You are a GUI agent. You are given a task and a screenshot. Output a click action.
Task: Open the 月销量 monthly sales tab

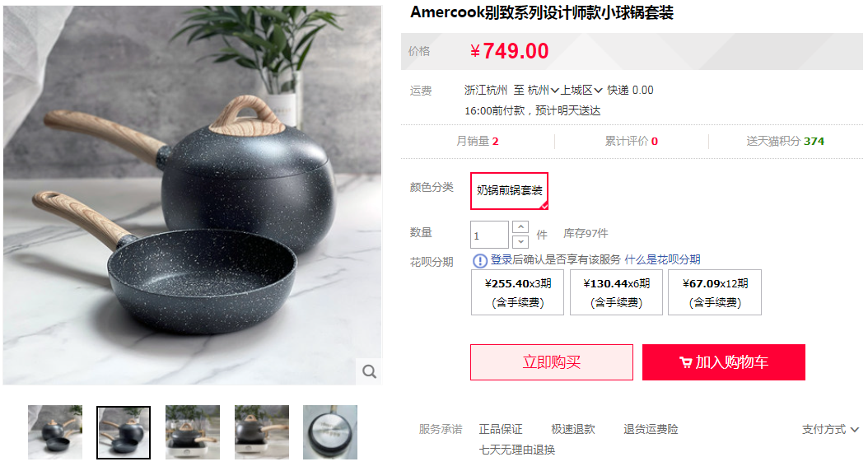tap(477, 141)
